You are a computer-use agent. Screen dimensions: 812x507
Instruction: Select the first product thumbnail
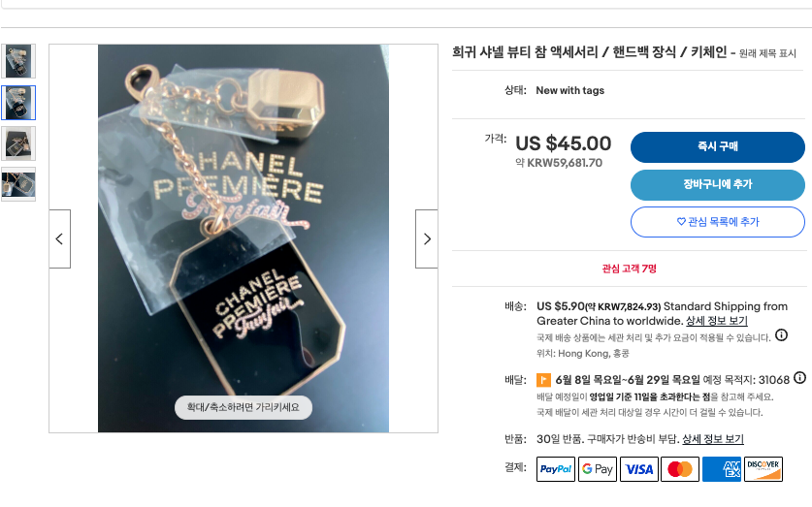point(18,61)
